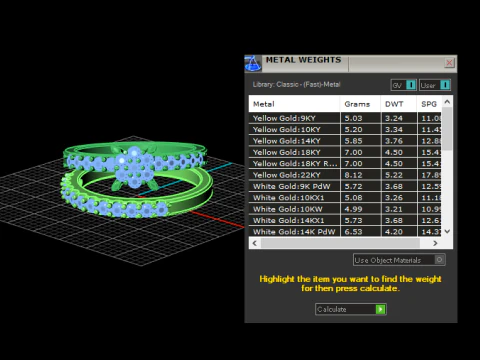Sort by the DWT column header
This screenshot has height=360, width=480.
click(x=398, y=104)
